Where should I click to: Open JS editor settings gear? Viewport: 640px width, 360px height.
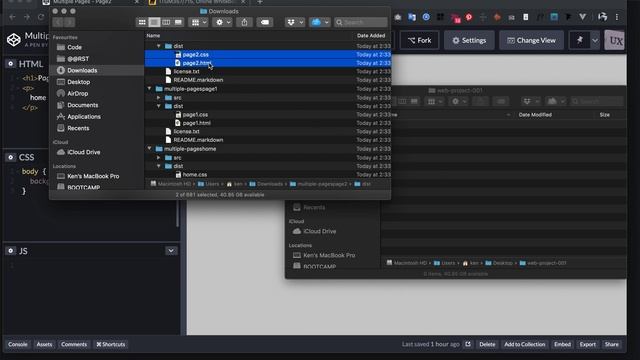coord(11,251)
